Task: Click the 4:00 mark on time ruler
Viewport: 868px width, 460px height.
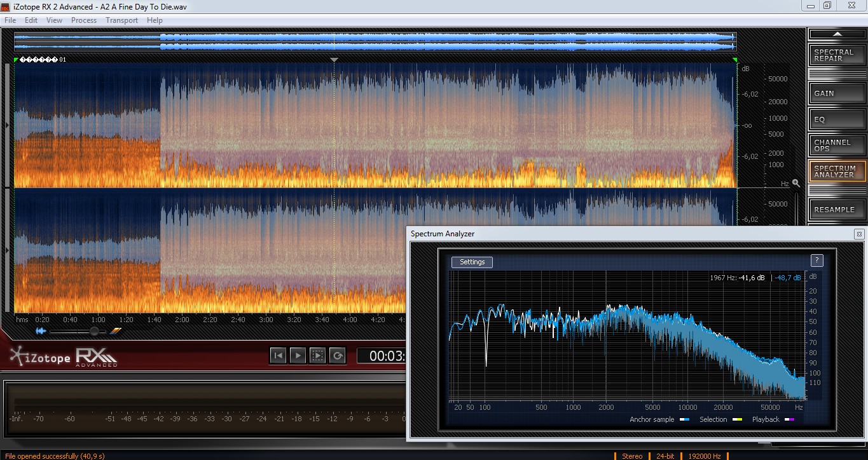Action: point(350,320)
